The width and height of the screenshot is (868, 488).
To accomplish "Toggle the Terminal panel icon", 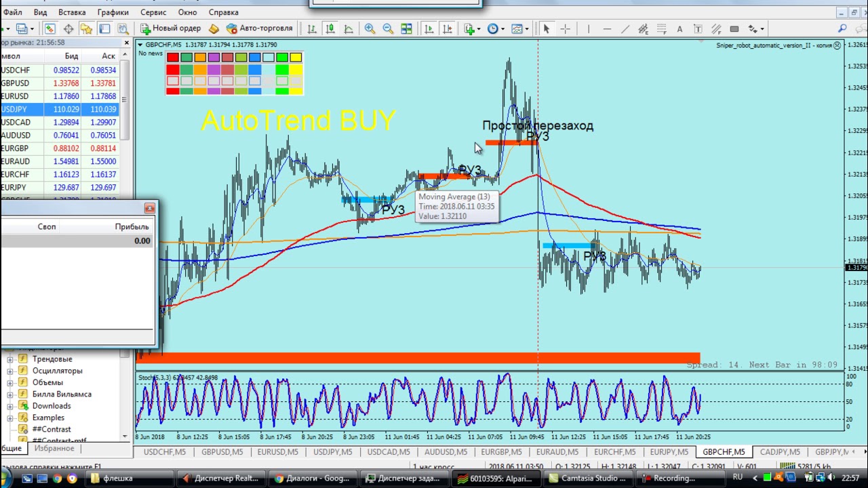I will click(x=104, y=28).
